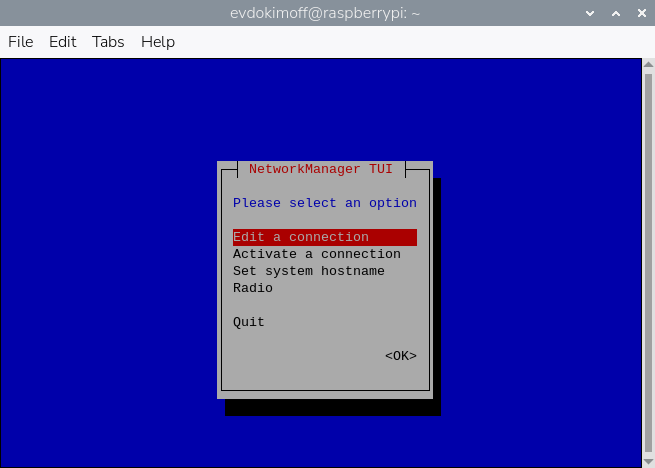Click the black drop shadow below the dialog
Image resolution: width=655 pixels, height=468 pixels.
tap(332, 407)
